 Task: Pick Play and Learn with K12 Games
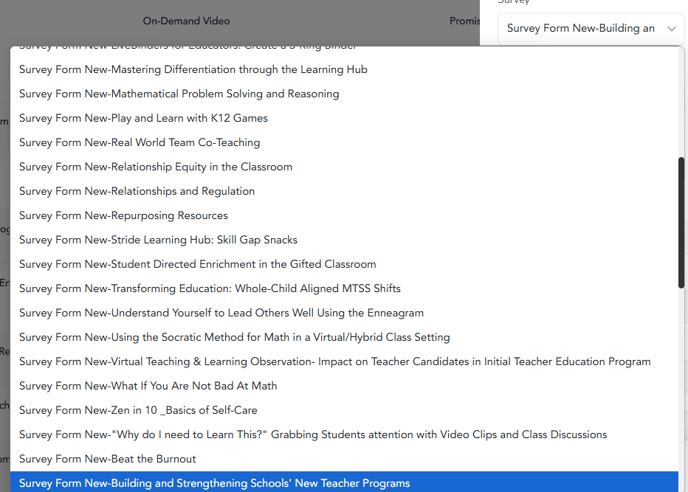pyautogui.click(x=344, y=118)
